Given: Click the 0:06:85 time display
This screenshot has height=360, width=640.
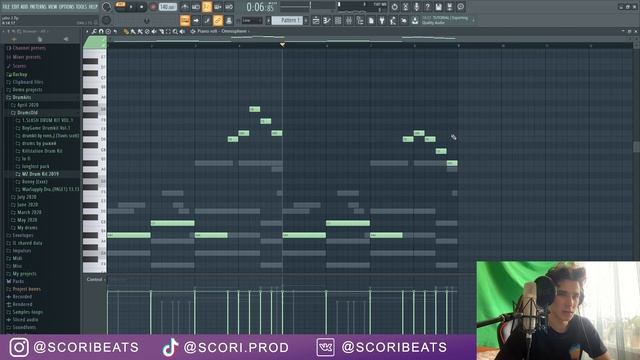Looking at the screenshot, I should point(260,7).
